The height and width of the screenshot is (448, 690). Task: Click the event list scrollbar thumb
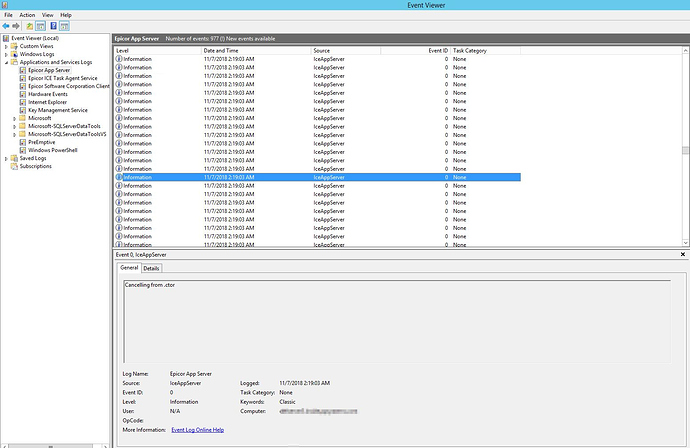pos(685,151)
